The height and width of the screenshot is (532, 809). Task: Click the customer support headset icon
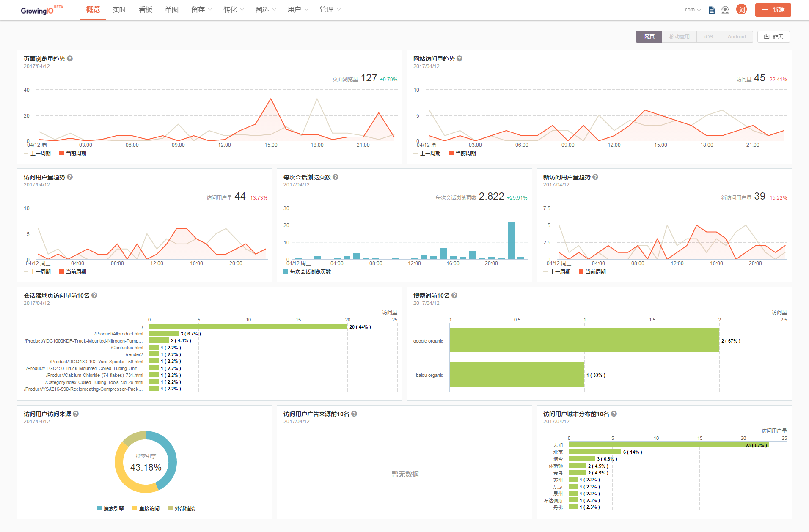[725, 10]
